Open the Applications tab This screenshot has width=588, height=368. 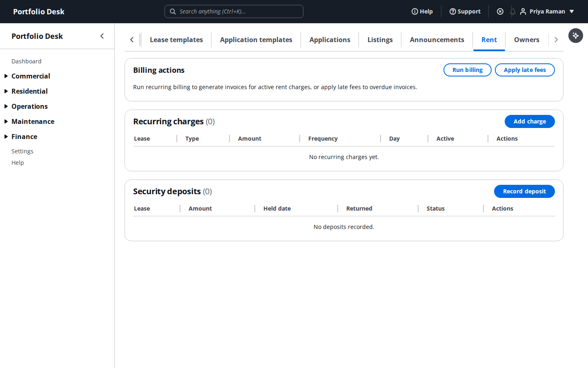330,40
